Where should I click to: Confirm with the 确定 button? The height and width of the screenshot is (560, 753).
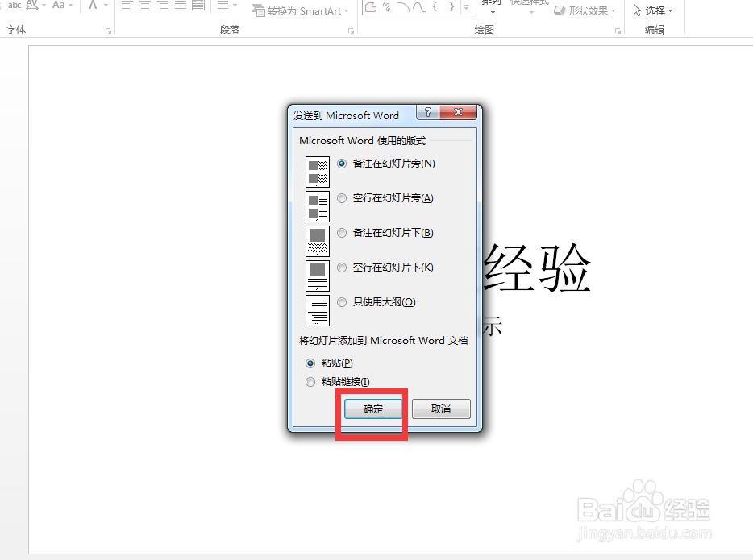(373, 409)
